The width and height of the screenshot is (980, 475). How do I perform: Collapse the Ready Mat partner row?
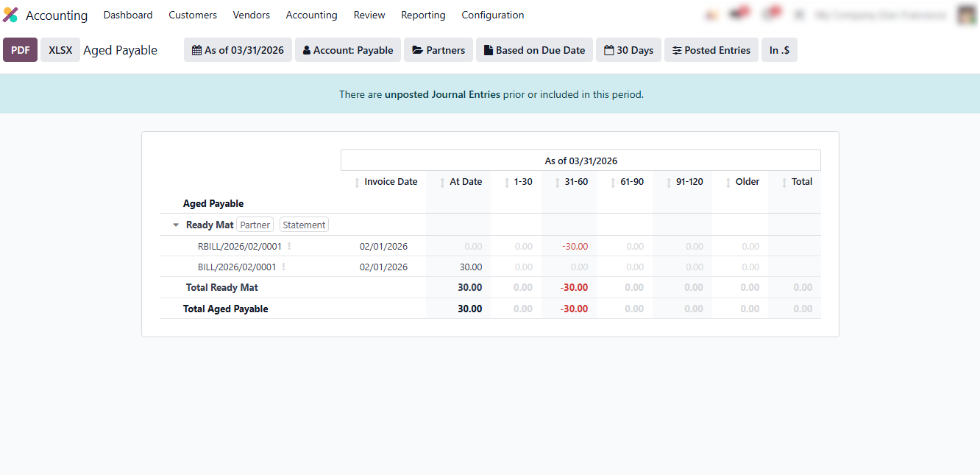(176, 225)
